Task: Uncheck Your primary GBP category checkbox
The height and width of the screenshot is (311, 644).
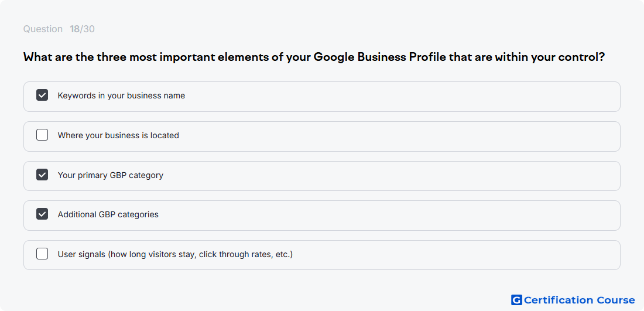Action: (x=42, y=175)
